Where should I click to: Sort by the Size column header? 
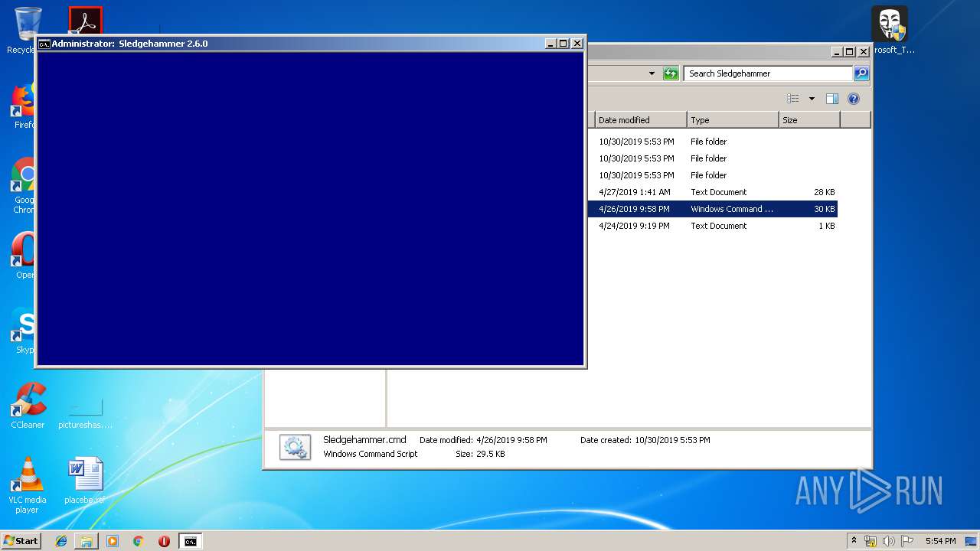click(809, 120)
